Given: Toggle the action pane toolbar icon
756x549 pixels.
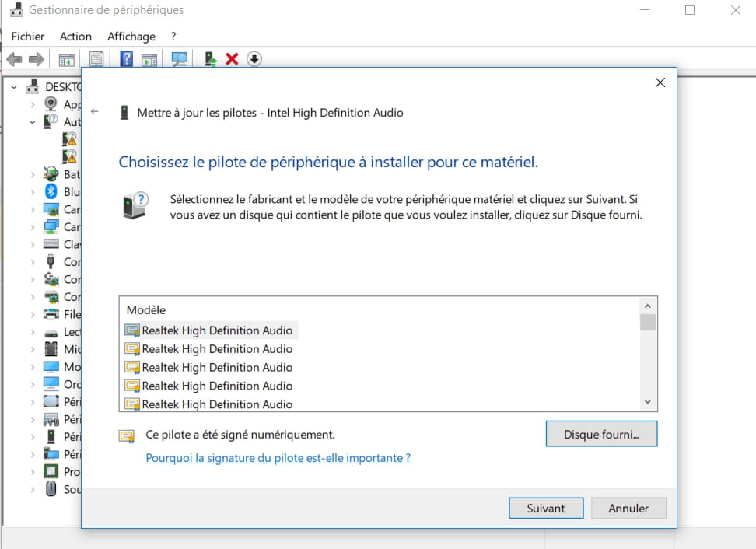Looking at the screenshot, I should (149, 60).
